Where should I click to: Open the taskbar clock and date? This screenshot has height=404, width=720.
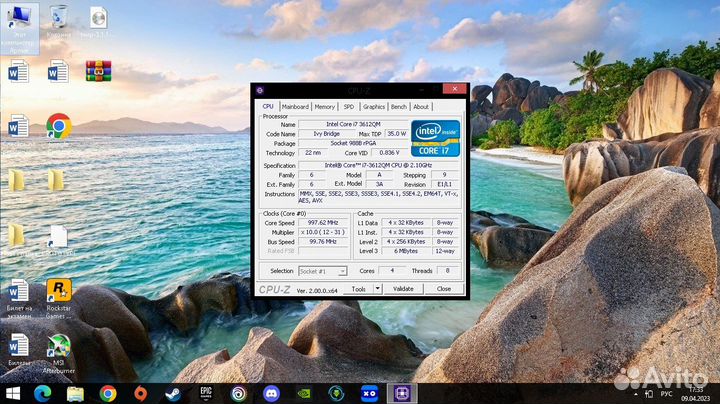click(x=696, y=394)
